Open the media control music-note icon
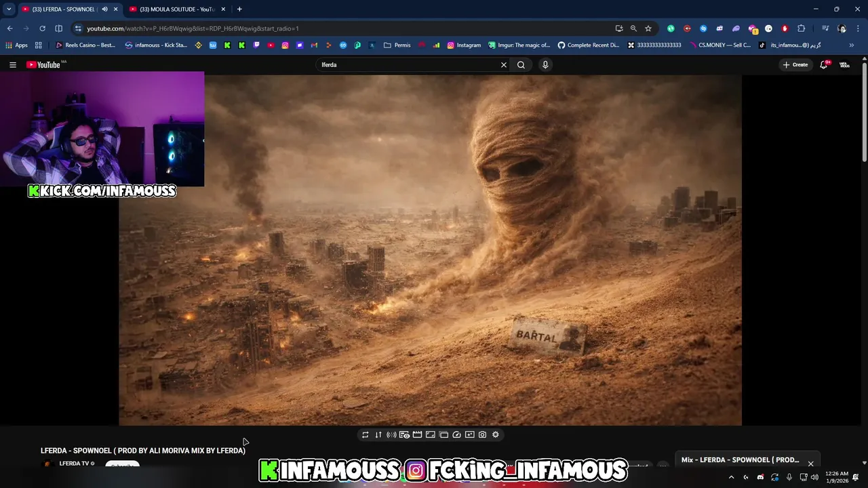This screenshot has height=488, width=868. (x=825, y=28)
